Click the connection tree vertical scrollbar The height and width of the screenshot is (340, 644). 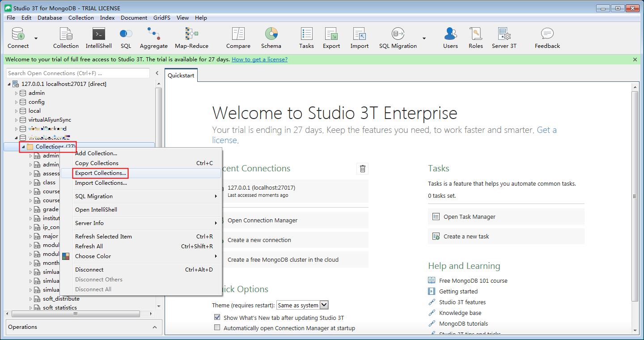coord(158,195)
